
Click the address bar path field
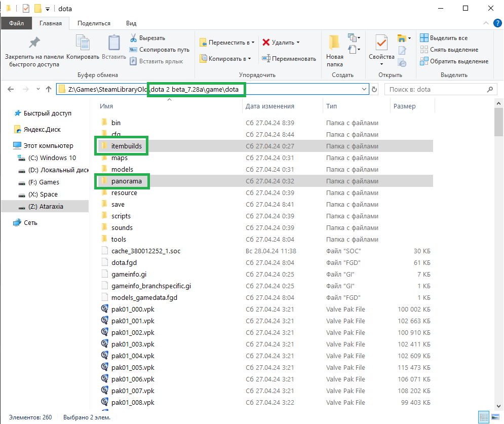[212, 89]
